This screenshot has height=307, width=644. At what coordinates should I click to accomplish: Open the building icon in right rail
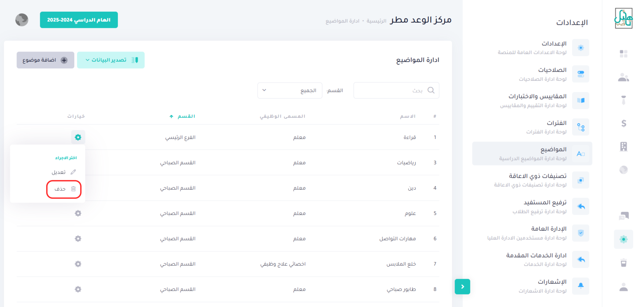click(x=624, y=146)
